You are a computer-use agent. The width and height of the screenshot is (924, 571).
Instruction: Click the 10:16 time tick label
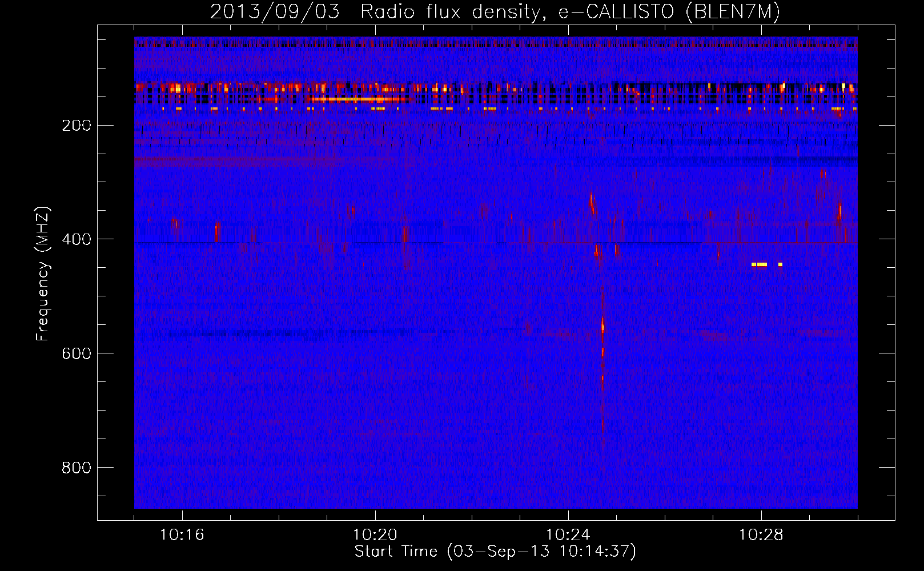coord(182,535)
